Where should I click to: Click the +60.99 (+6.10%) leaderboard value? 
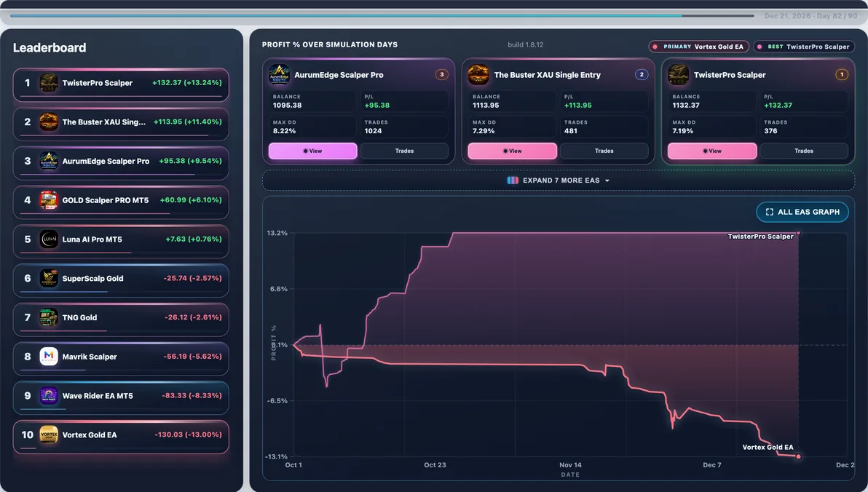pos(191,200)
